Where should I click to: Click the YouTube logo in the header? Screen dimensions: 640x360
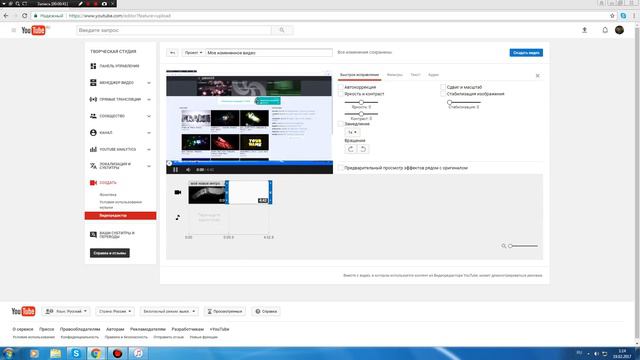click(33, 30)
